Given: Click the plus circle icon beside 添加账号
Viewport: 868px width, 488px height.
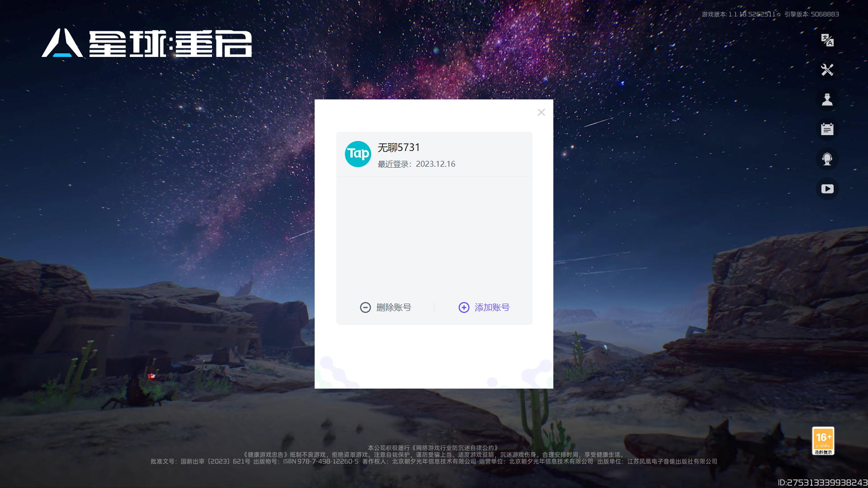Looking at the screenshot, I should (x=464, y=307).
